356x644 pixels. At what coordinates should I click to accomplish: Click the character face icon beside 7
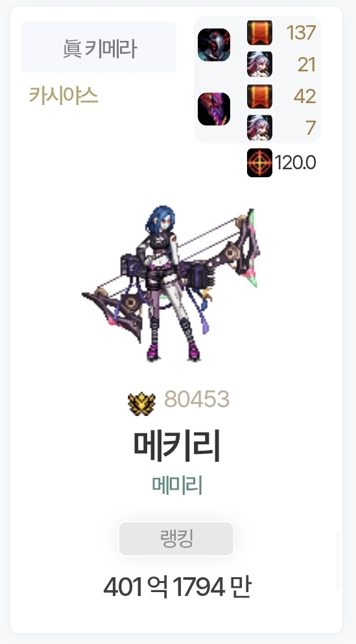pyautogui.click(x=259, y=128)
